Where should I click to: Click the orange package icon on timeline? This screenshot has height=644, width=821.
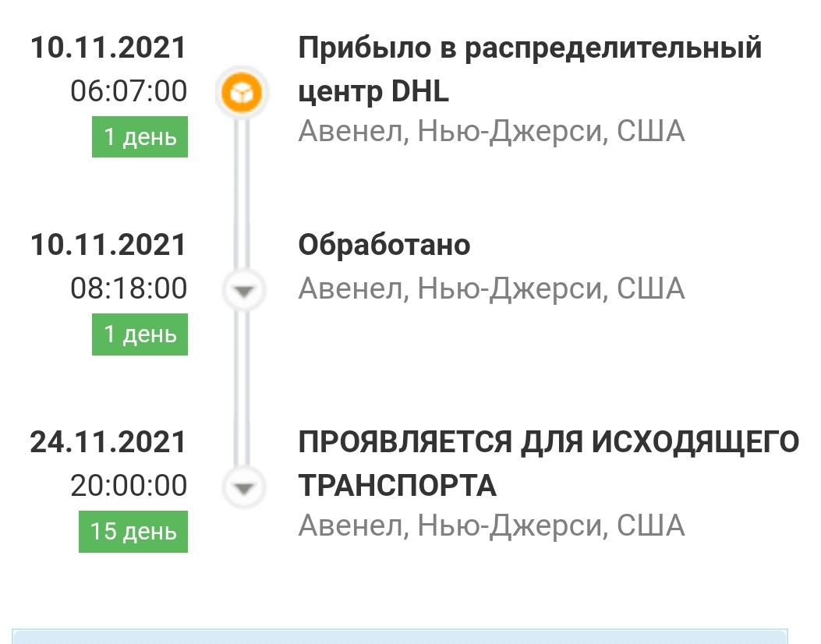242,94
